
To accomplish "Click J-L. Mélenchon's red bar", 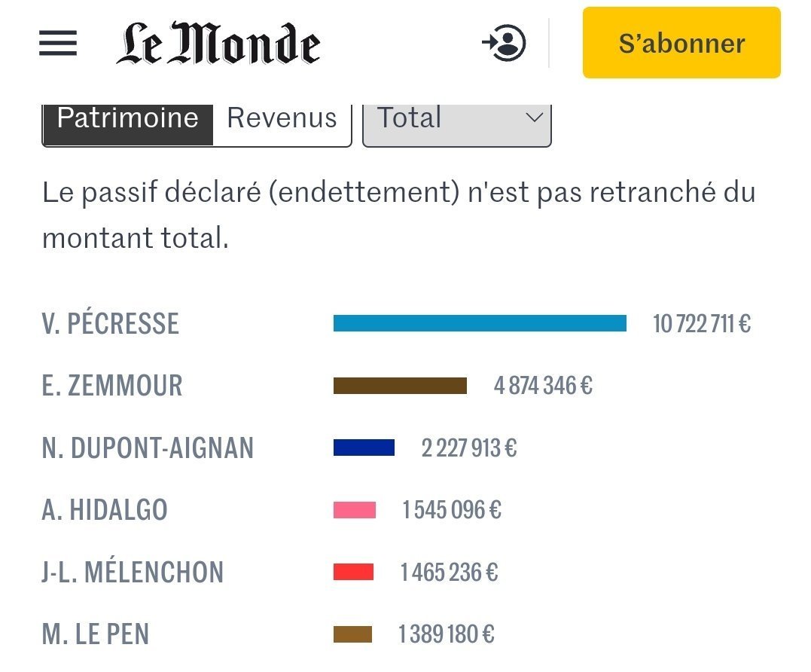I will click(353, 573).
